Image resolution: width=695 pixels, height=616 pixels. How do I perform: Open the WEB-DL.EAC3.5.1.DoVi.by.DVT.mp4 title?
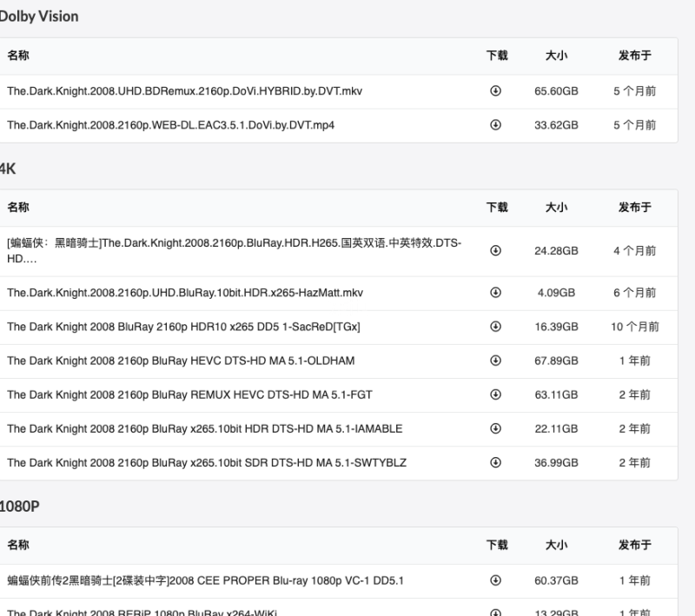(x=170, y=125)
